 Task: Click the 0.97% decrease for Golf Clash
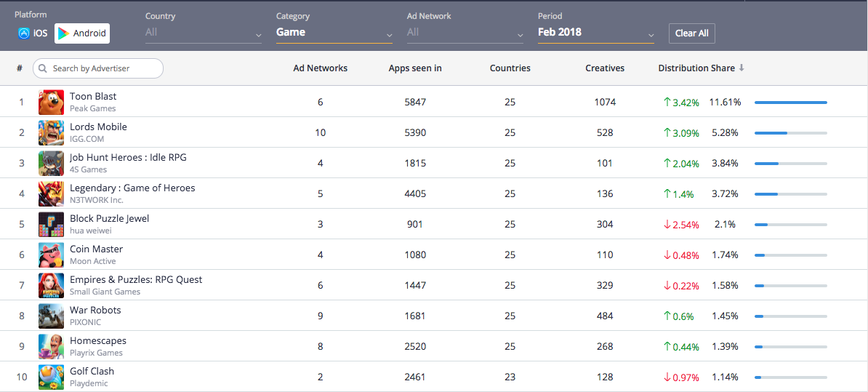pyautogui.click(x=681, y=377)
